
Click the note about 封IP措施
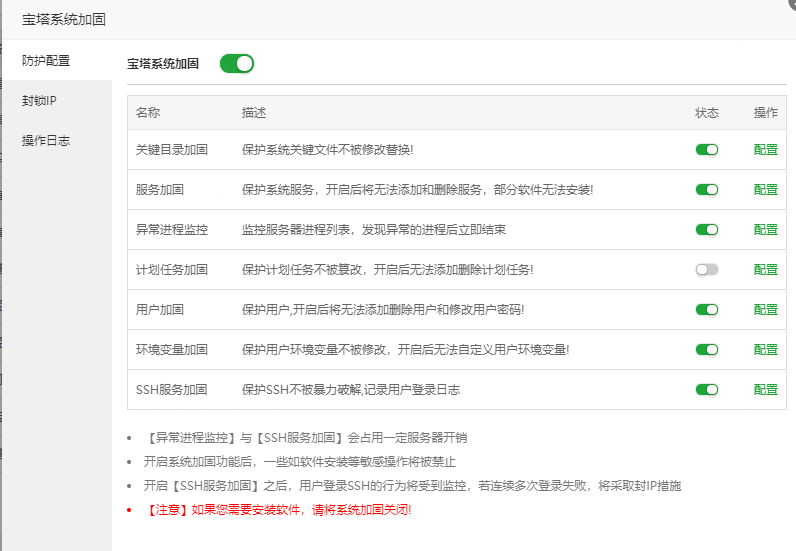(412, 486)
